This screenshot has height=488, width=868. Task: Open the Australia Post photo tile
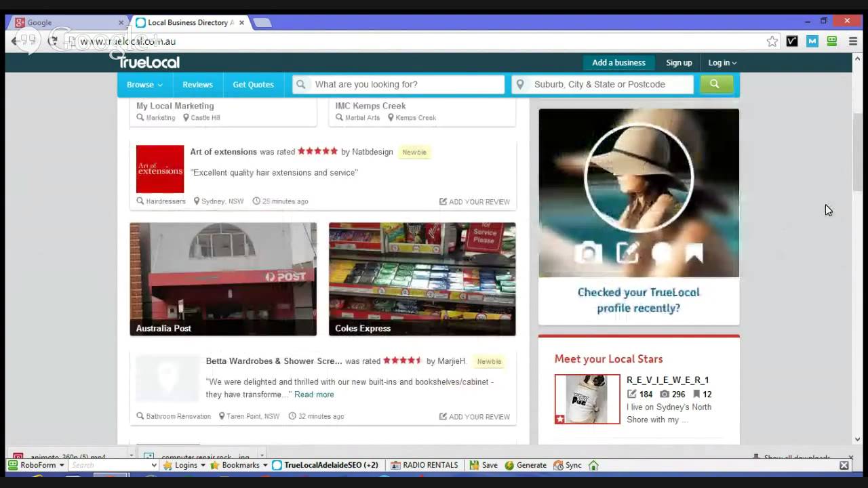(223, 279)
